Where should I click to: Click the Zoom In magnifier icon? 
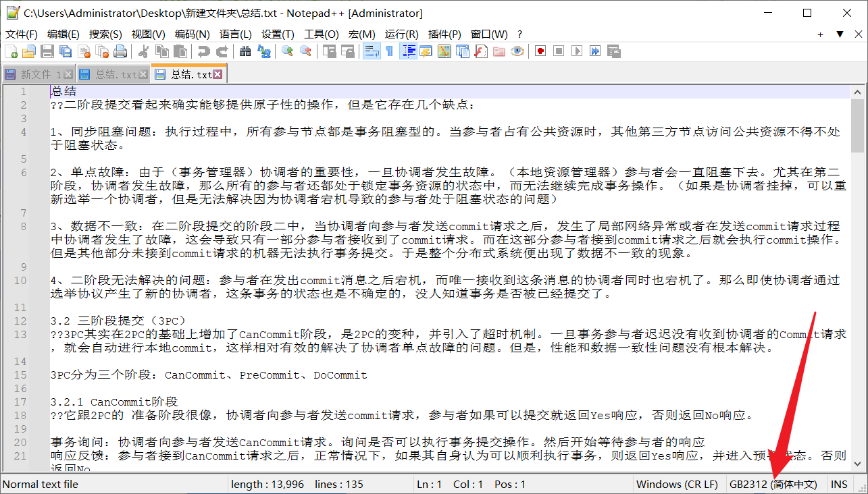[x=288, y=51]
